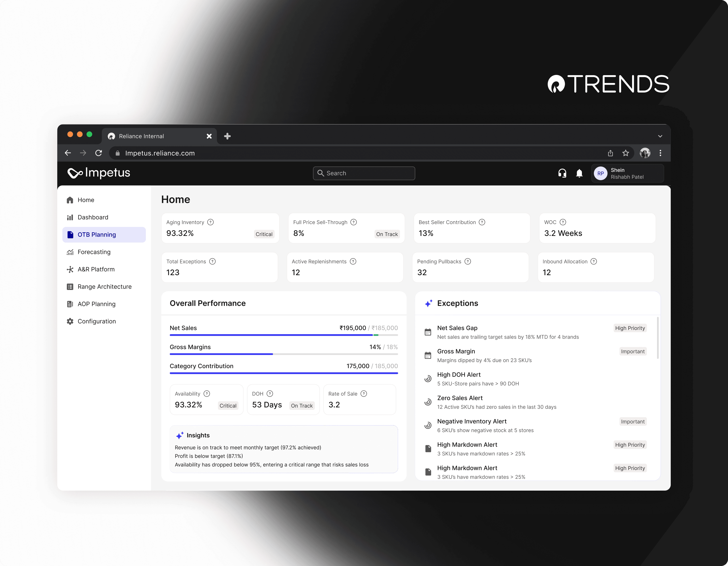The image size is (728, 566).
Task: Open Forecasting in the sidebar
Action: 94,252
